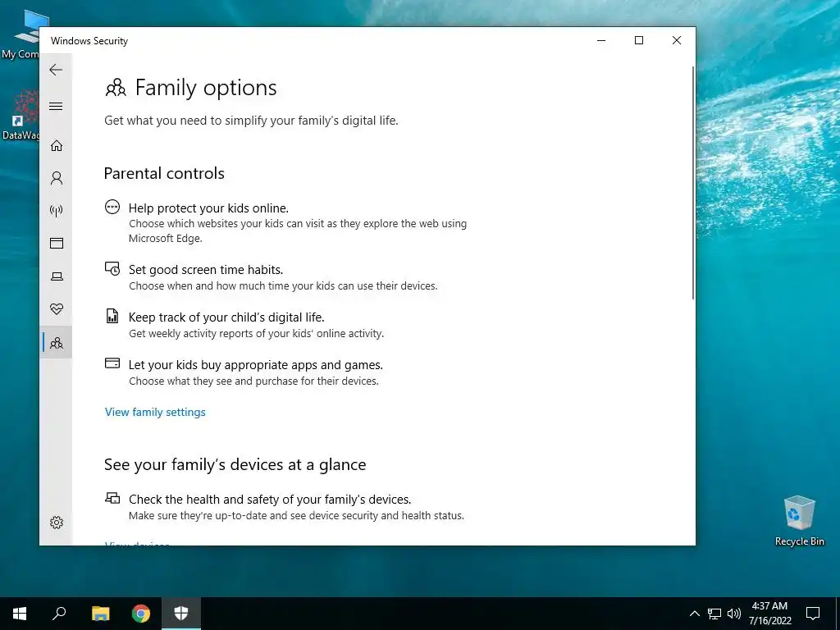
Task: Click 'See your family's devices at a glance' heading
Action: (235, 464)
